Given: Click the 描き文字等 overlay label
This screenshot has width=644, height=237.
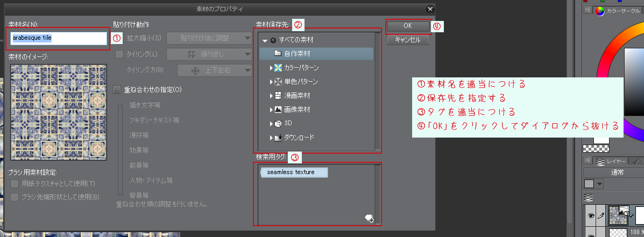Looking at the screenshot, I should click(144, 105).
